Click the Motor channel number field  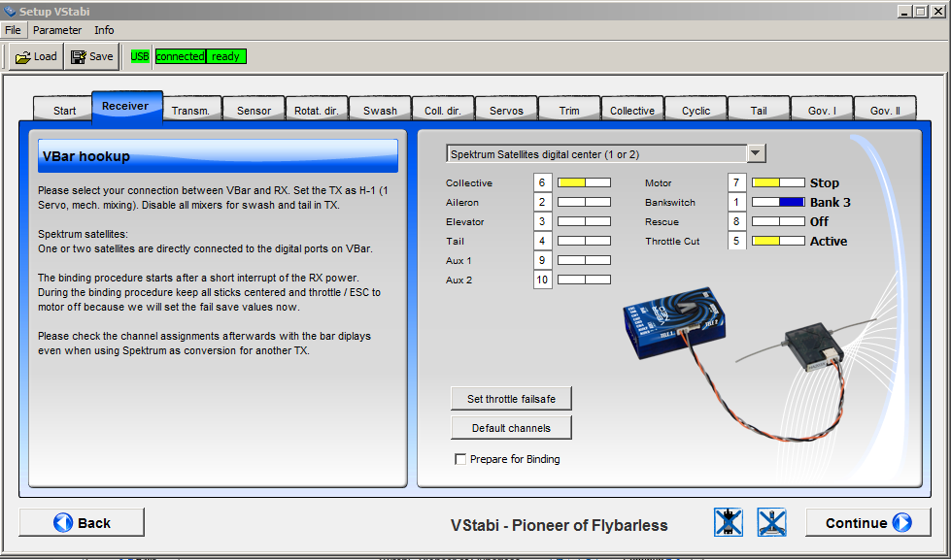click(x=736, y=182)
